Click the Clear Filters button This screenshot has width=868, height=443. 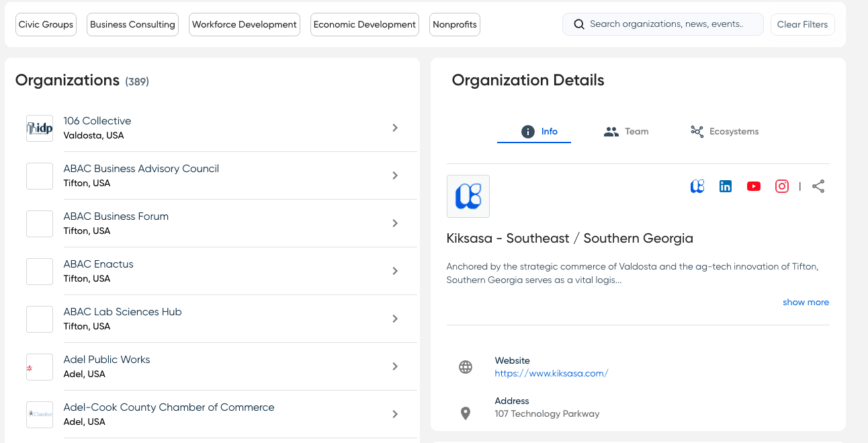[802, 25]
